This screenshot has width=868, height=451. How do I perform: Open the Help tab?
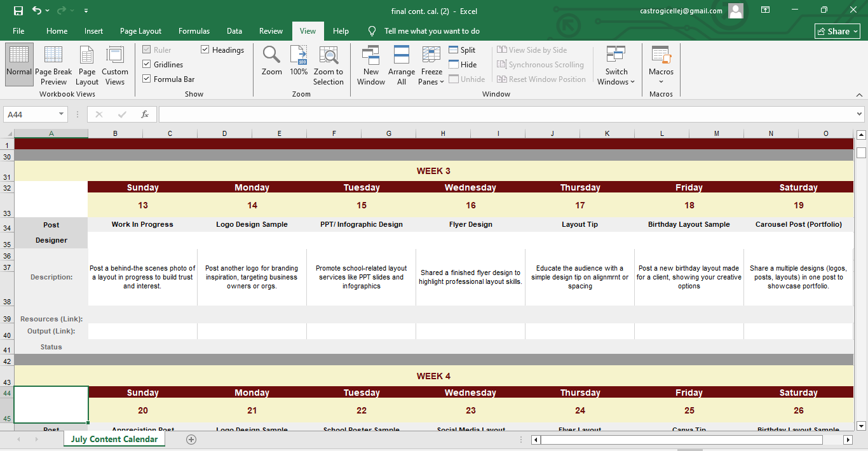point(341,31)
